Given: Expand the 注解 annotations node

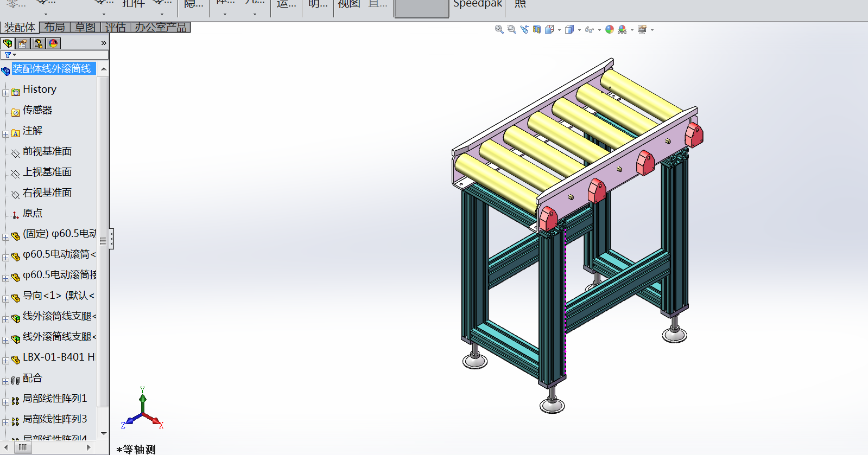Looking at the screenshot, I should pos(5,134).
